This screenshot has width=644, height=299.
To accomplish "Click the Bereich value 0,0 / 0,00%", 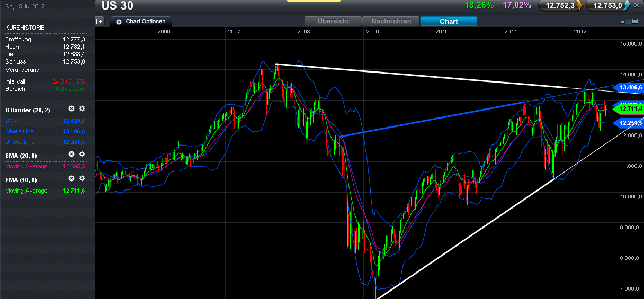I will pyautogui.click(x=70, y=89).
